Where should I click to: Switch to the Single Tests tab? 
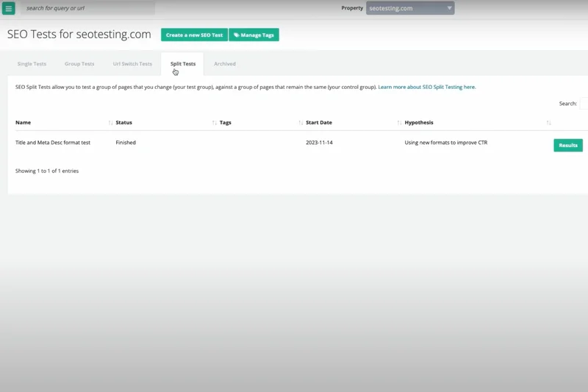32,64
